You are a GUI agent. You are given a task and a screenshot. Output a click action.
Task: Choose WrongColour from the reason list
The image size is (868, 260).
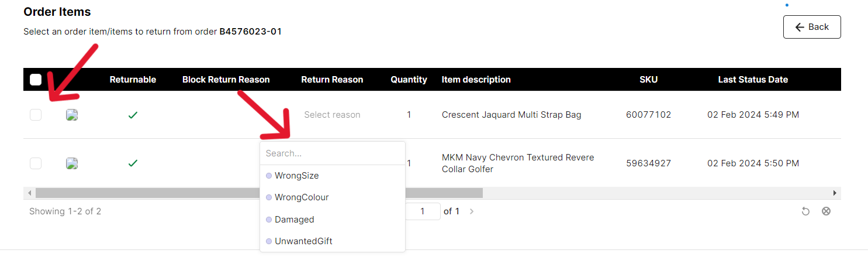tap(302, 197)
